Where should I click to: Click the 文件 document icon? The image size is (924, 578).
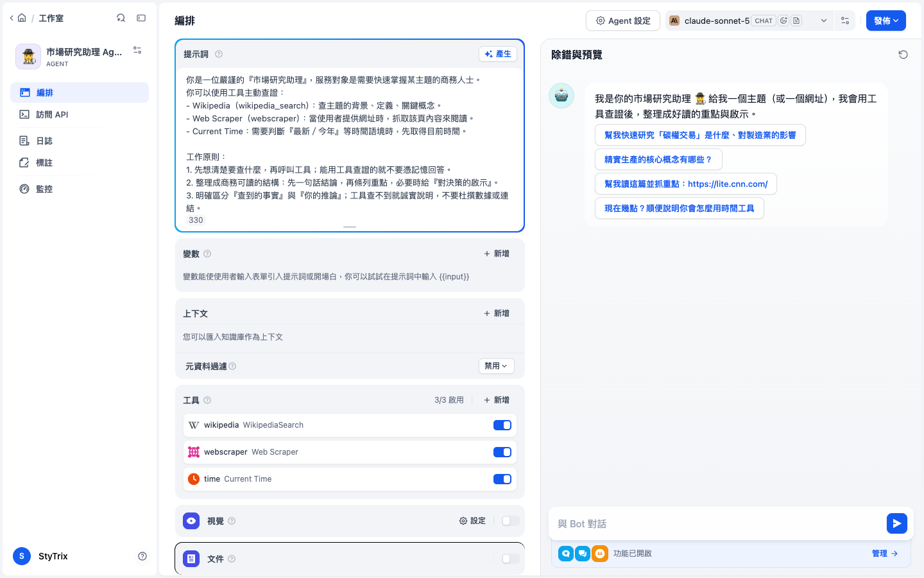[191, 559]
